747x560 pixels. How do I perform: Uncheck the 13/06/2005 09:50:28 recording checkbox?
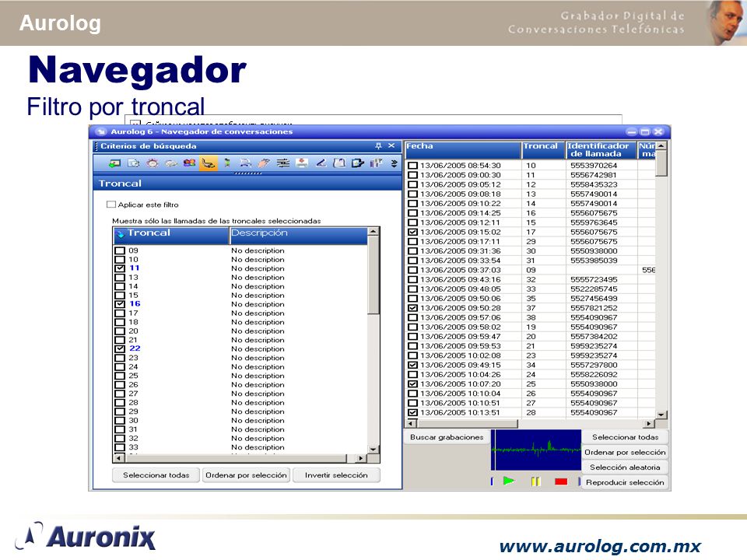(412, 308)
